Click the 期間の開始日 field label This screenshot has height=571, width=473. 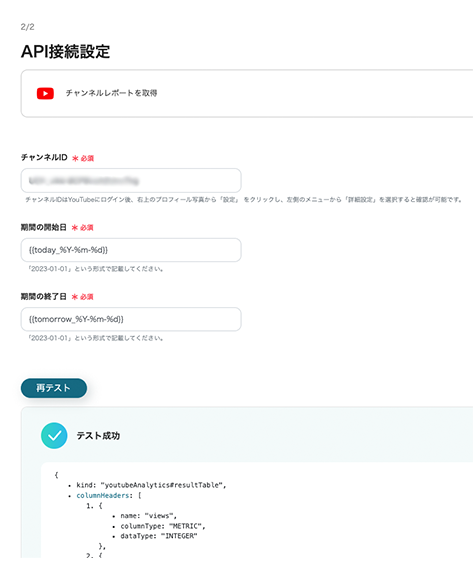point(43,227)
